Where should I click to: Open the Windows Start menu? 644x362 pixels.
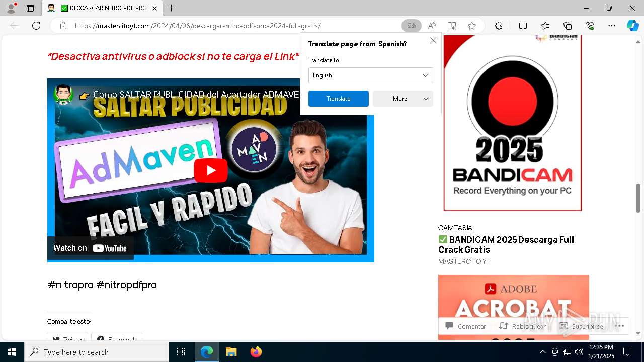pyautogui.click(x=12, y=352)
